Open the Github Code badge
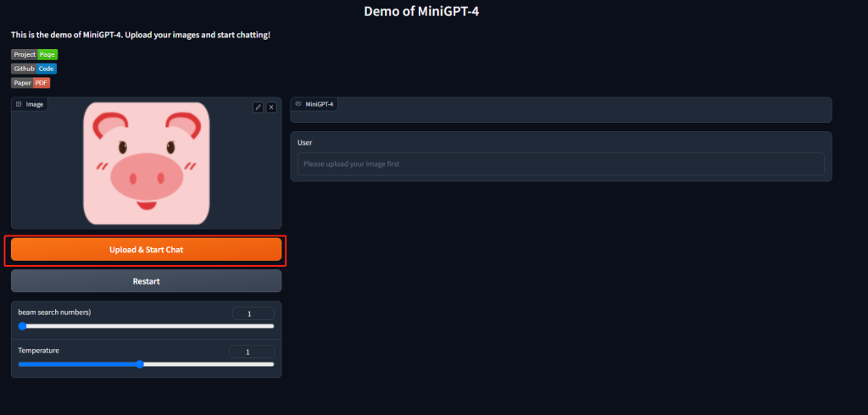The image size is (868, 415). 34,69
